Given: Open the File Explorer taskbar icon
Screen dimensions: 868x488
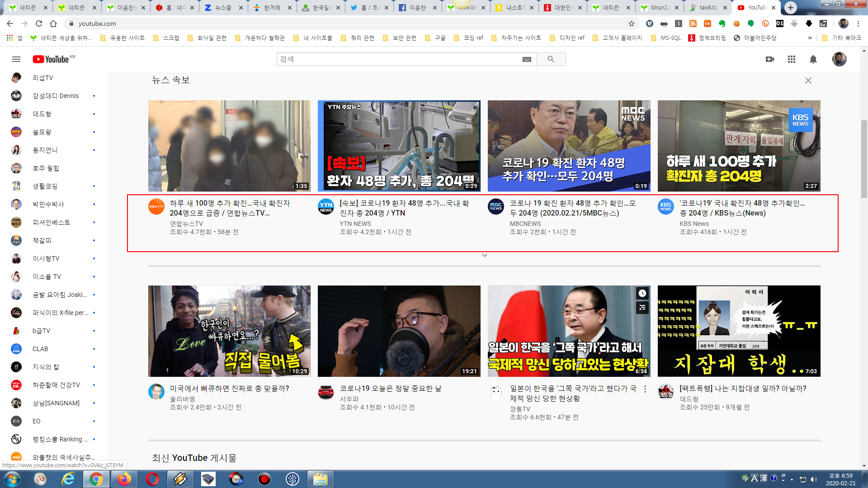Looking at the screenshot, I should [321, 479].
